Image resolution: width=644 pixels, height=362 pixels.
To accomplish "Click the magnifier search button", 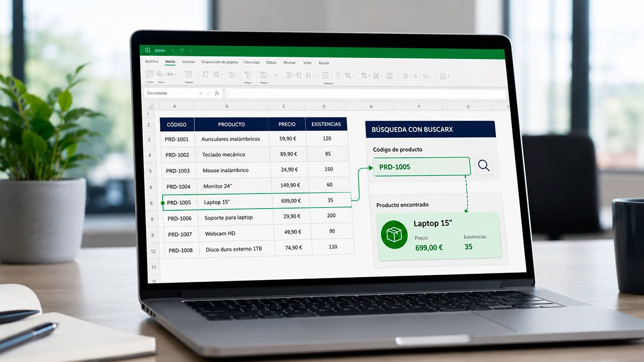I will tap(484, 166).
